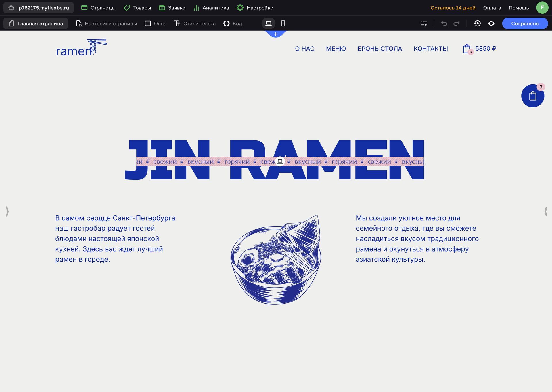Go to БРОНЬ СТОЛА link
This screenshot has width=552, height=392.
(x=379, y=49)
